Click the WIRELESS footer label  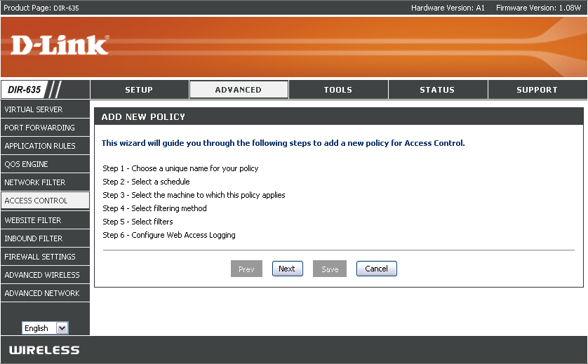pyautogui.click(x=44, y=350)
